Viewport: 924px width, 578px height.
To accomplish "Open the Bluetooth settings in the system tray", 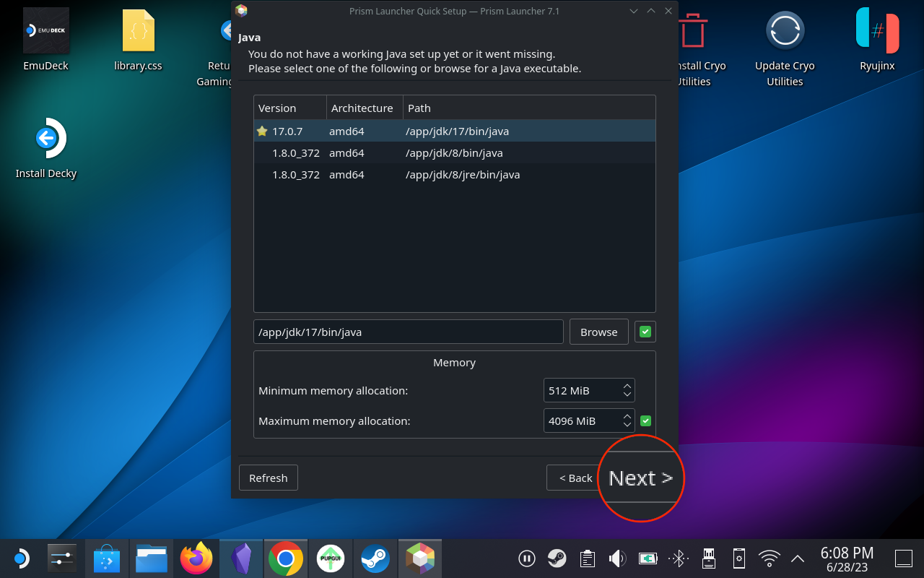I will point(678,558).
